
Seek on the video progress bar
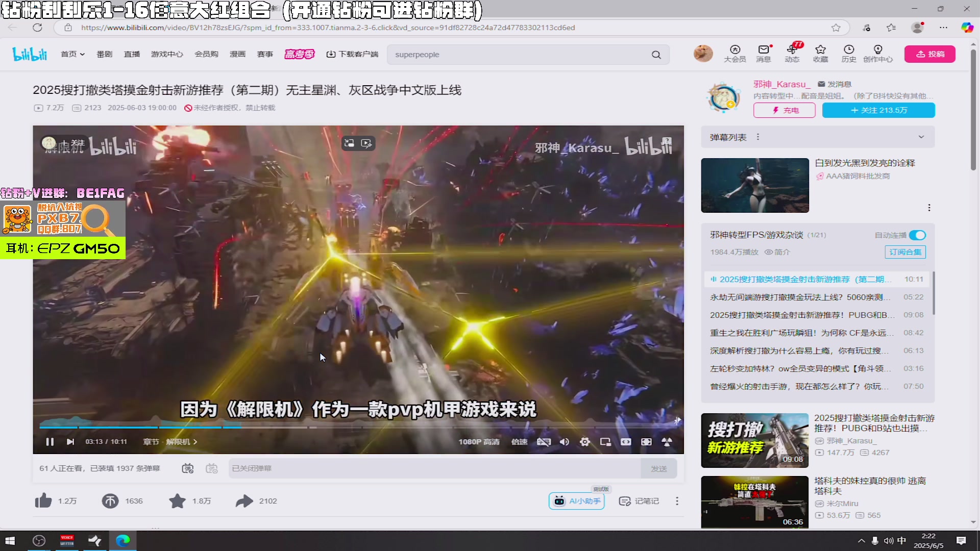click(x=358, y=427)
